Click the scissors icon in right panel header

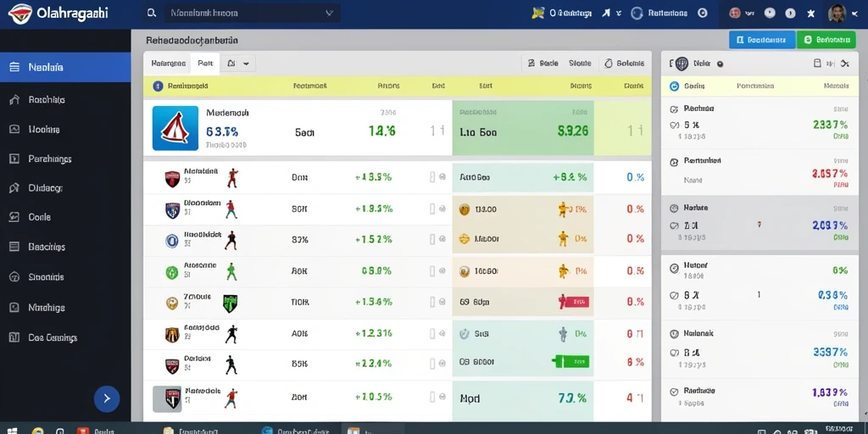845,64
